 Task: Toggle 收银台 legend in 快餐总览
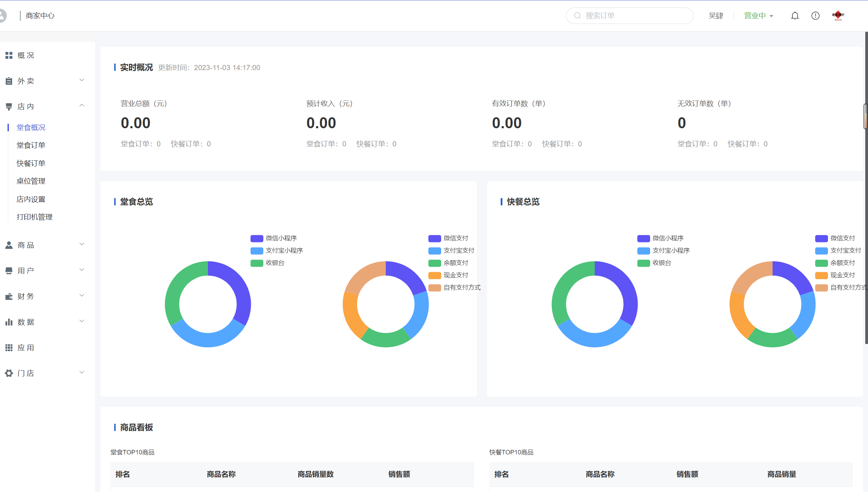pos(654,263)
